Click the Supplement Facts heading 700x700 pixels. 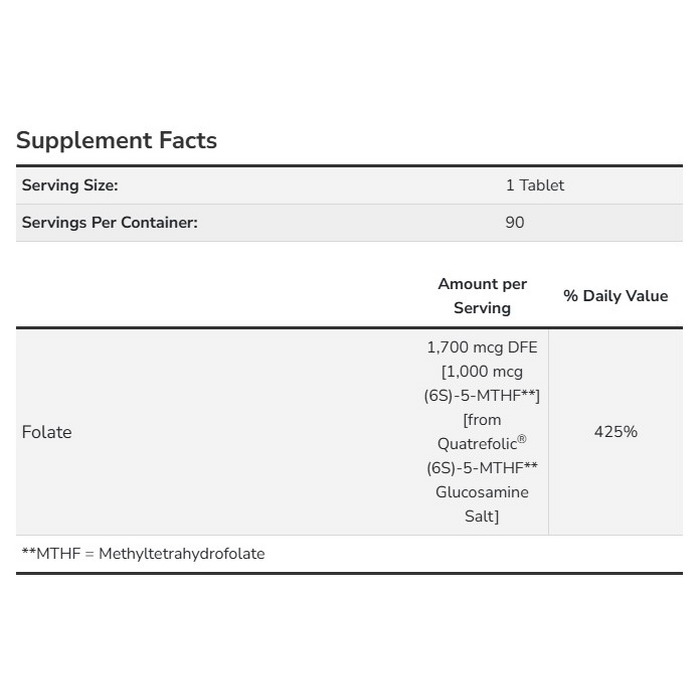coord(116,141)
